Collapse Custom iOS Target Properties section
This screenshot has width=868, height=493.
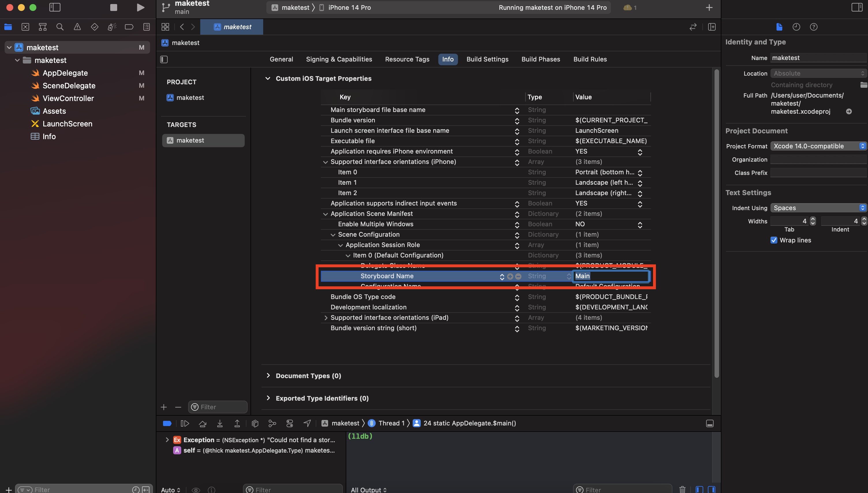pyautogui.click(x=268, y=79)
